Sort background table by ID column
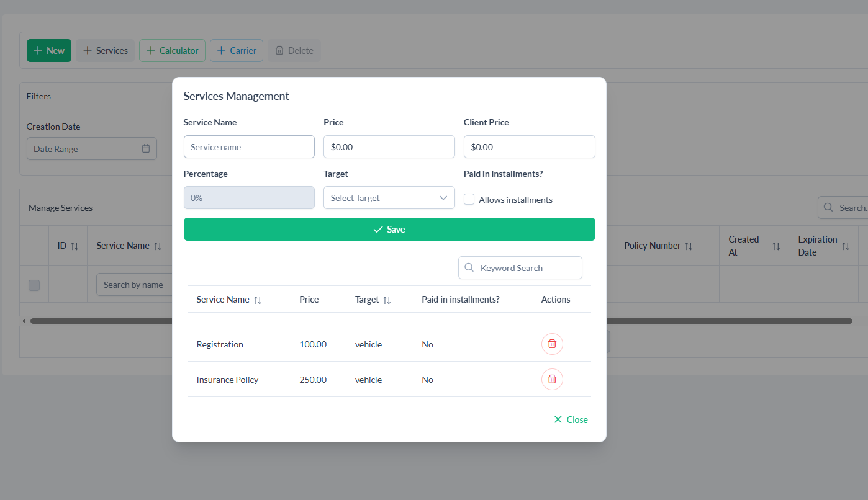 tap(75, 246)
